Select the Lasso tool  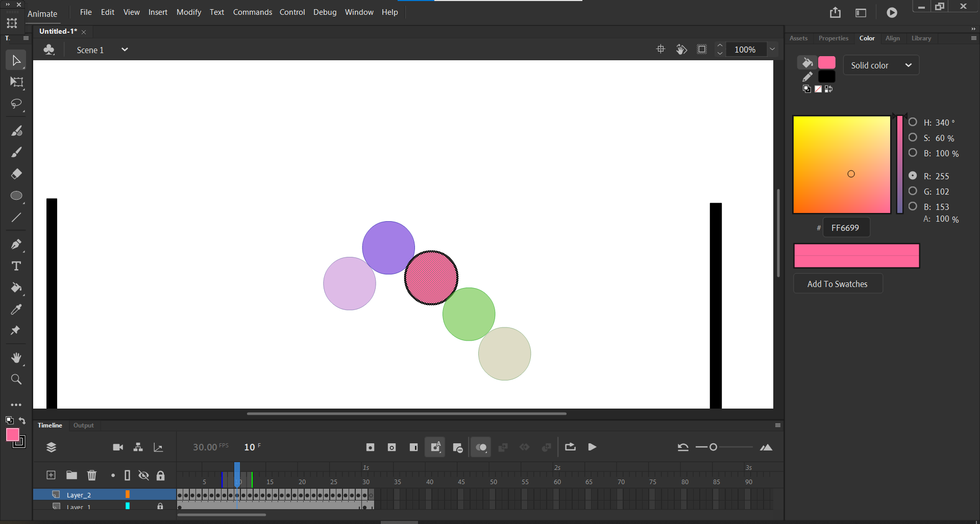click(16, 104)
